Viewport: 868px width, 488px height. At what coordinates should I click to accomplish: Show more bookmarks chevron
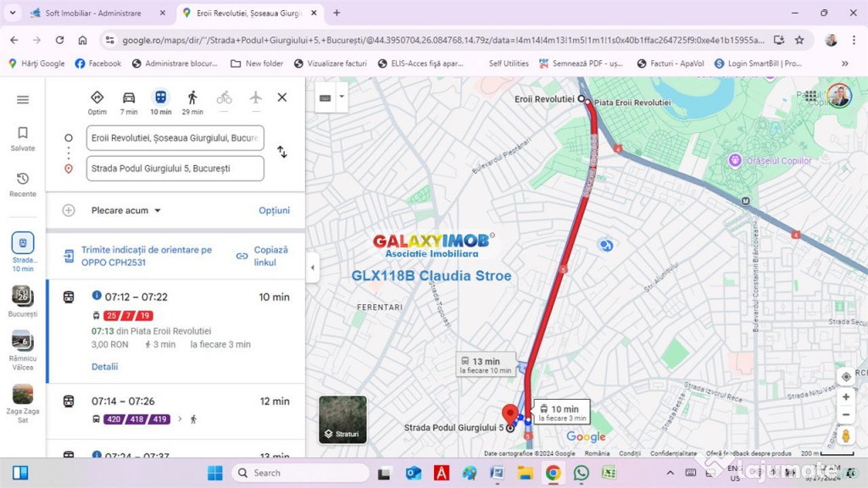tap(845, 64)
